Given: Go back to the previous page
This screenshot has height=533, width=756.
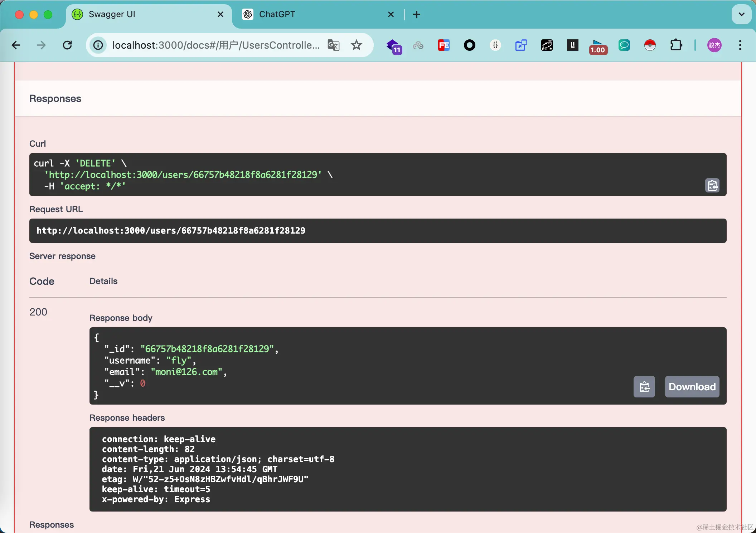Looking at the screenshot, I should pyautogui.click(x=16, y=45).
